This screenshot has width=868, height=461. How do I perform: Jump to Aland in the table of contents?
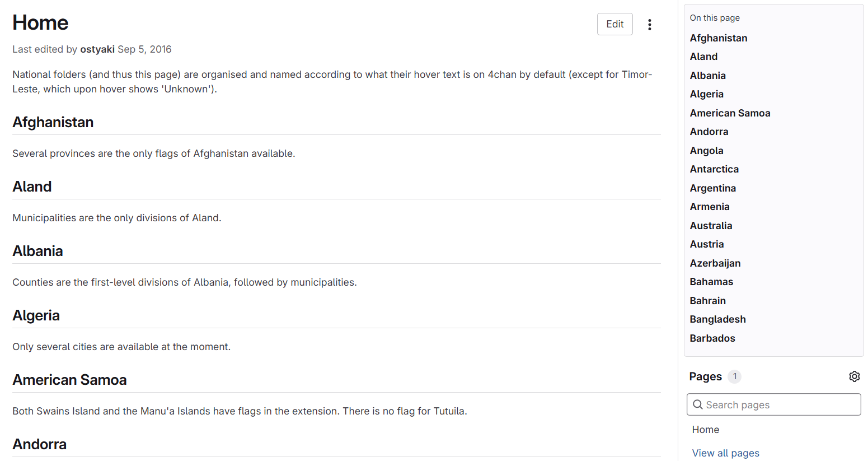pyautogui.click(x=703, y=57)
